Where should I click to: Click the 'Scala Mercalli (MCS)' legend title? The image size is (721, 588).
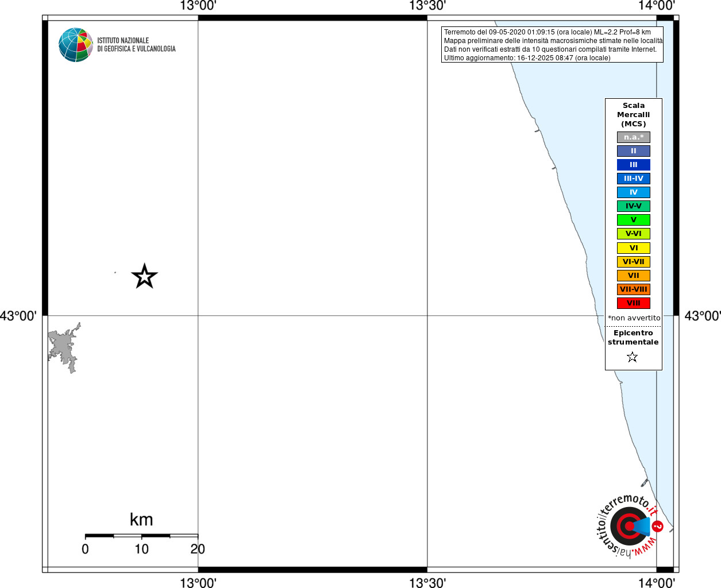pyautogui.click(x=634, y=114)
